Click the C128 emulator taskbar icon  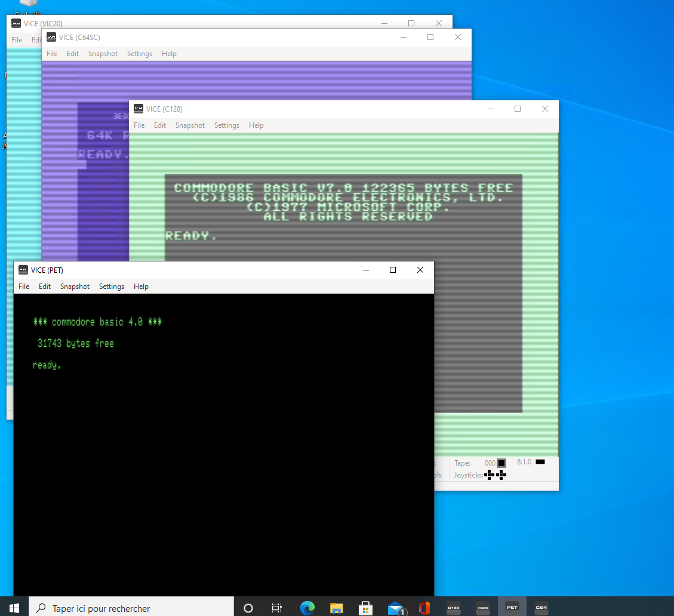click(454, 608)
